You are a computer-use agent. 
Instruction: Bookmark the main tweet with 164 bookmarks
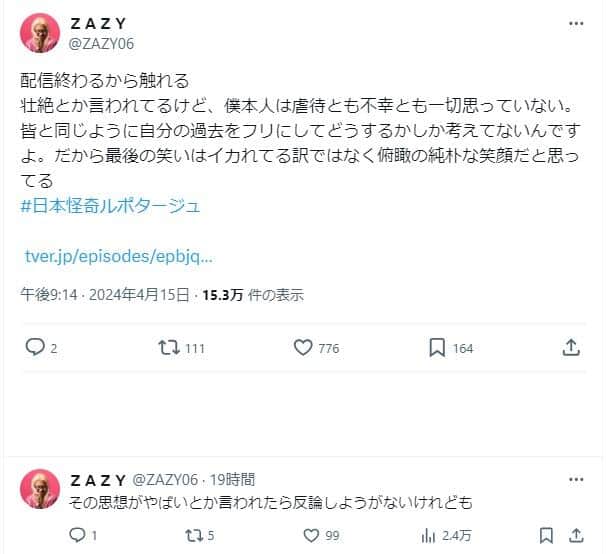[437, 348]
